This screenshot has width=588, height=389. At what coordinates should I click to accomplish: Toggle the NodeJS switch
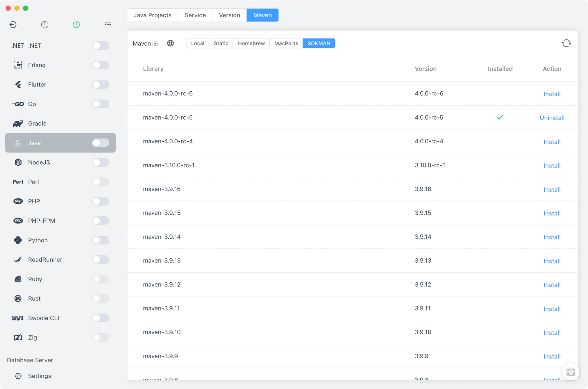pos(100,162)
